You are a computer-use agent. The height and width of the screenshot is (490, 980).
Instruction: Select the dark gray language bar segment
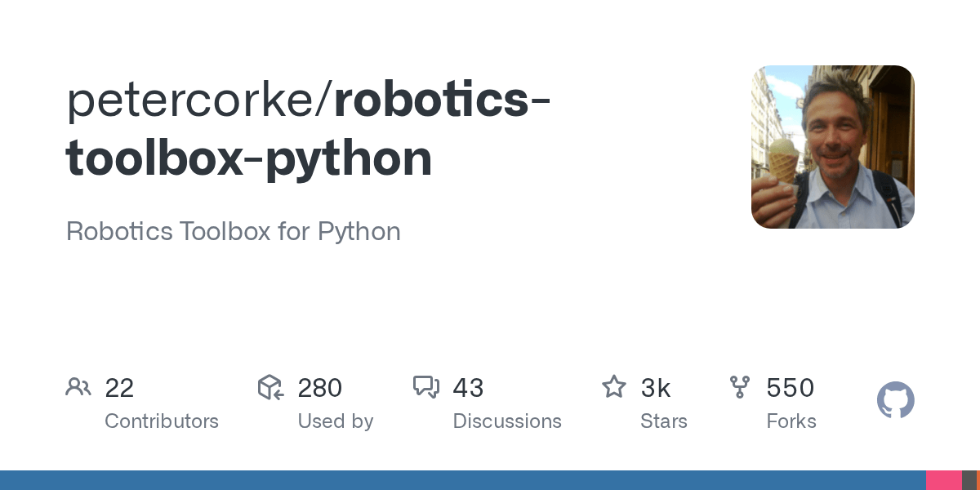[x=969, y=480]
